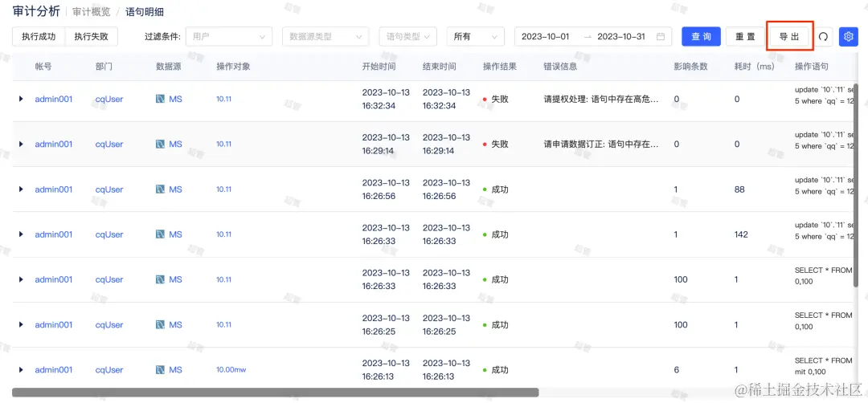Click the 语句明细 breadcrumb item

(145, 11)
